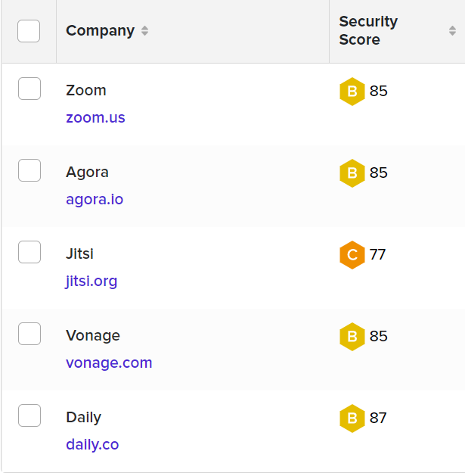Enable the Agora row checkbox

coord(29,170)
